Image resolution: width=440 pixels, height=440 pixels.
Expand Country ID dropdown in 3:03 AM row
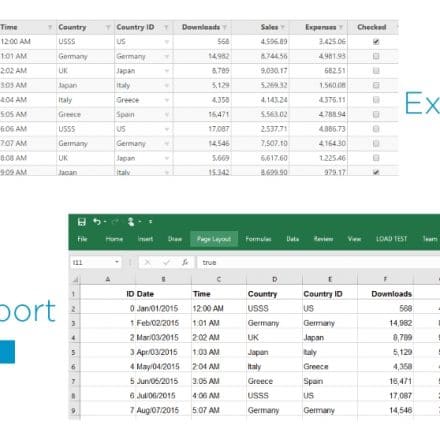(x=167, y=85)
